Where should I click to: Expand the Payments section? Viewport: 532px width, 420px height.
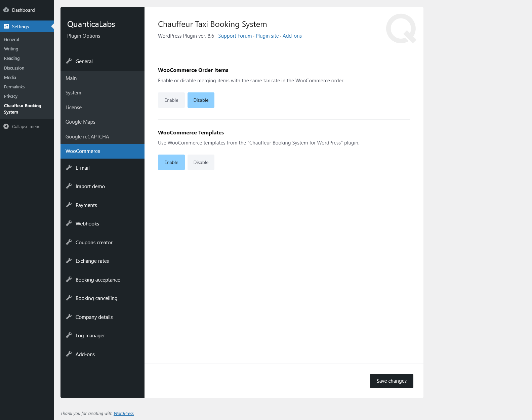[x=103, y=205]
